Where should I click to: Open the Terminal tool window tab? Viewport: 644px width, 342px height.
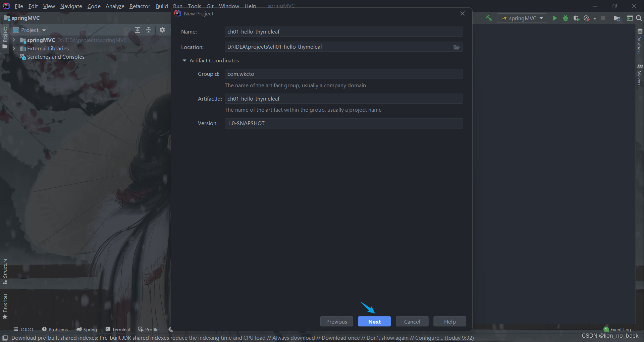(117, 330)
